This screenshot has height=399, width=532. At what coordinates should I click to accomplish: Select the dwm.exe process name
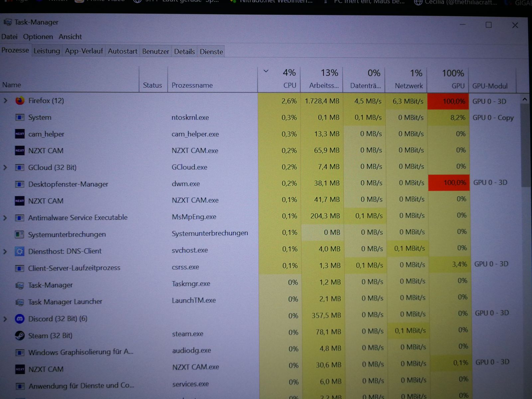click(x=186, y=184)
